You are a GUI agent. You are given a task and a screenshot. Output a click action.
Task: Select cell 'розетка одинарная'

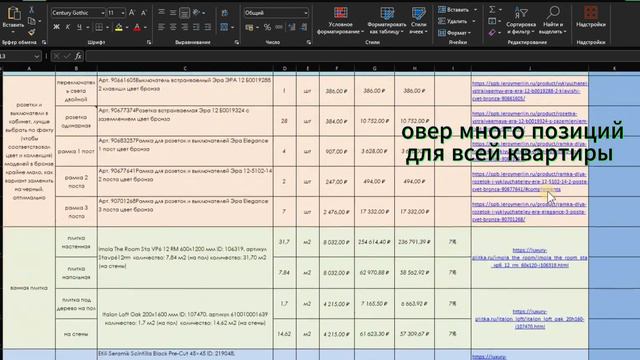(x=76, y=121)
